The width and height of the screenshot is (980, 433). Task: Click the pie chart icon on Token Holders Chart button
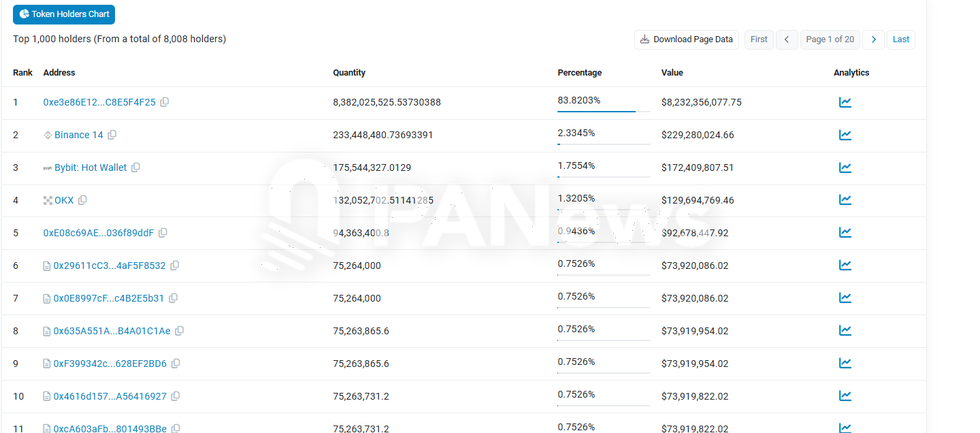[24, 14]
